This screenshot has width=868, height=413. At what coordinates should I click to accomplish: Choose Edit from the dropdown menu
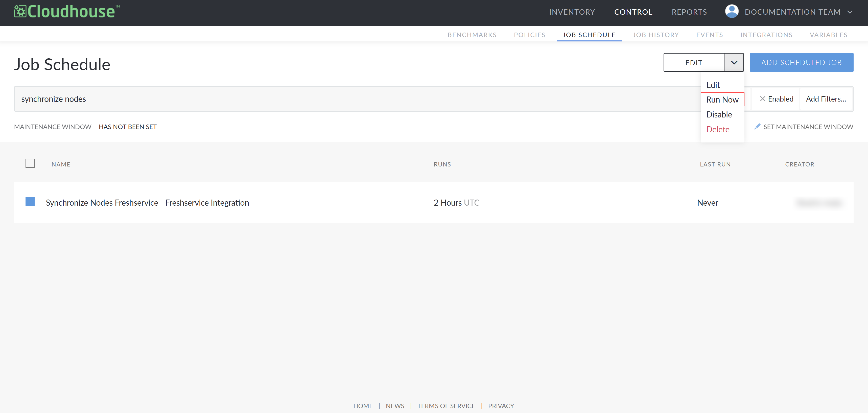pos(713,85)
